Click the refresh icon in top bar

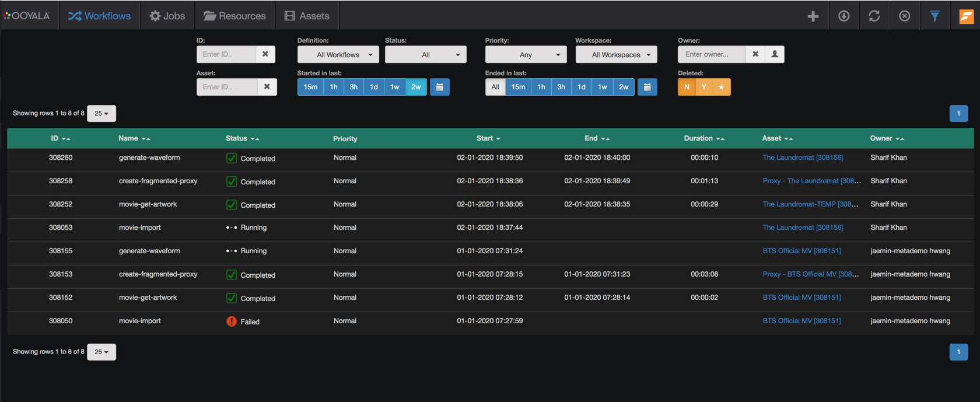coord(874,16)
